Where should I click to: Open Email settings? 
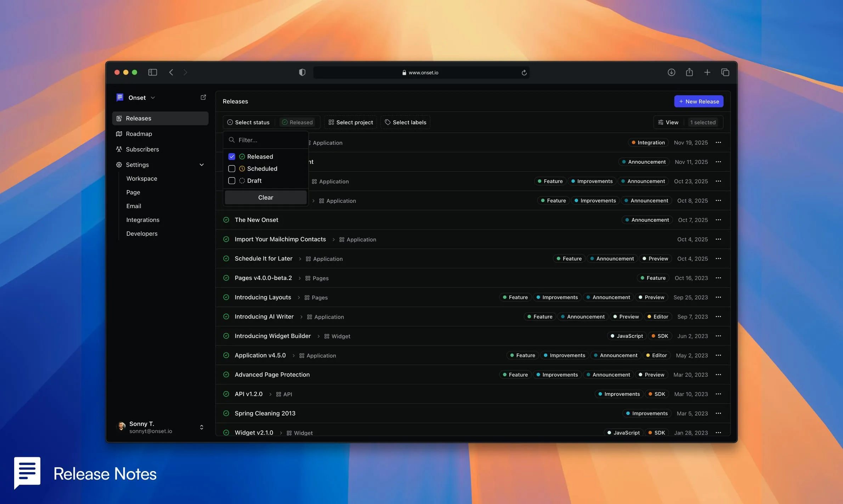pyautogui.click(x=134, y=206)
